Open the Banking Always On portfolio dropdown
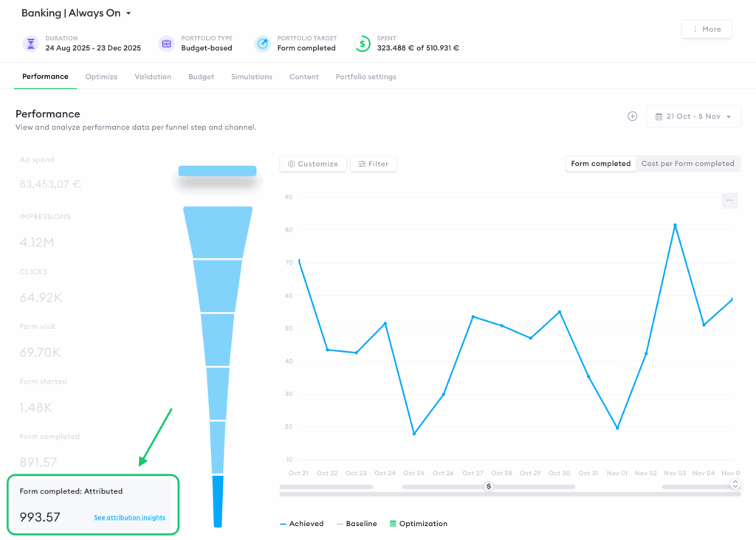756x540 pixels. [x=74, y=13]
